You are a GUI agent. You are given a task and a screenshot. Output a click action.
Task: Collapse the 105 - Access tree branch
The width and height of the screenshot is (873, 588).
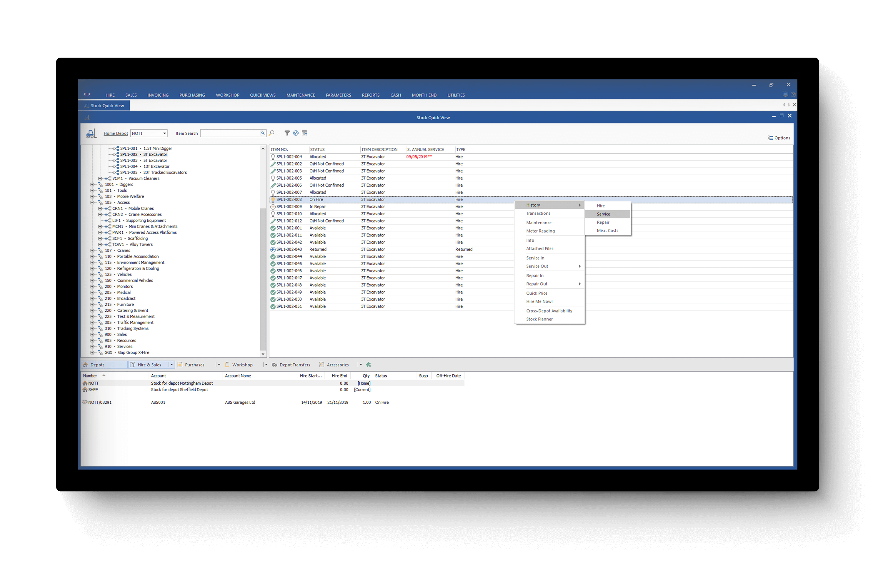click(93, 202)
